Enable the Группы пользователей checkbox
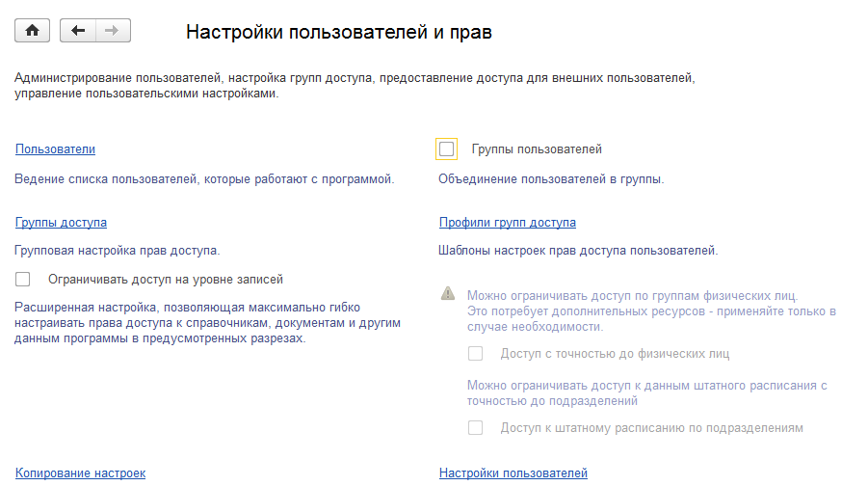Viewport: 868px width, 486px height. [446, 148]
